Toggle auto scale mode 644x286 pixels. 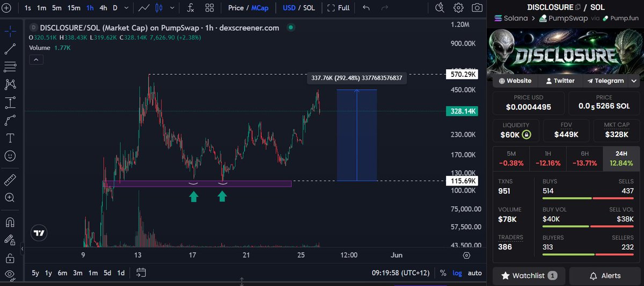[x=474, y=273]
